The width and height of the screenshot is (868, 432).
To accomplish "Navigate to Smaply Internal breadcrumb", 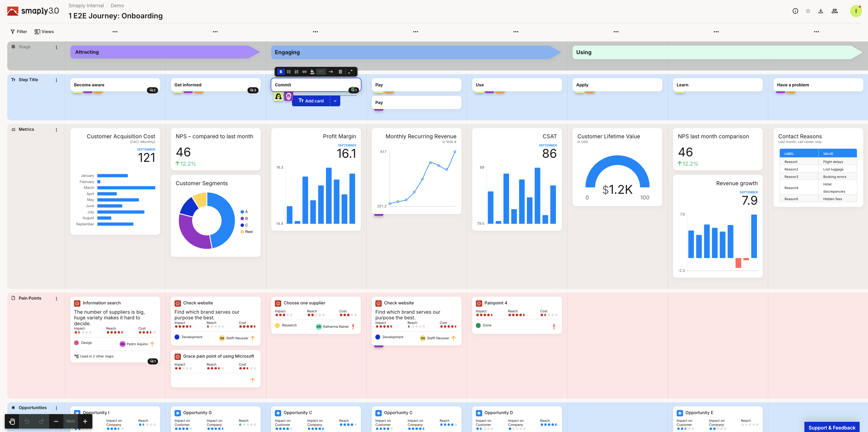I will point(86,5).
